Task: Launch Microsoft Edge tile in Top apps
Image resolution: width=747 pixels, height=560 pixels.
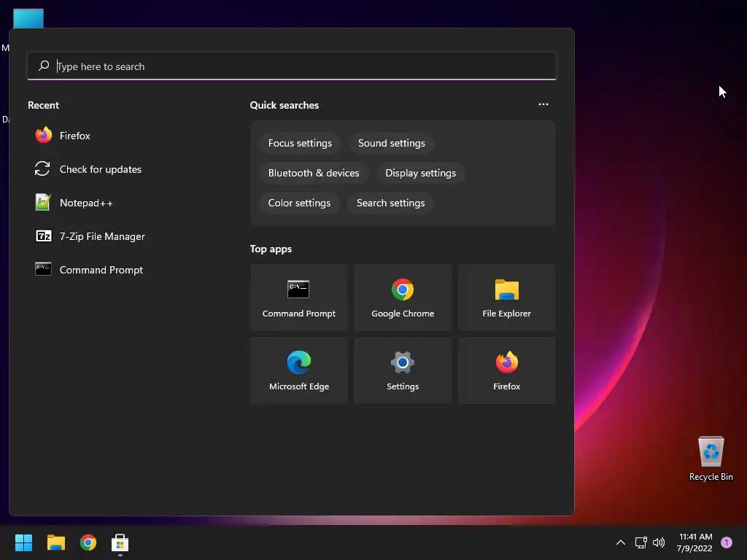Action: 298,370
